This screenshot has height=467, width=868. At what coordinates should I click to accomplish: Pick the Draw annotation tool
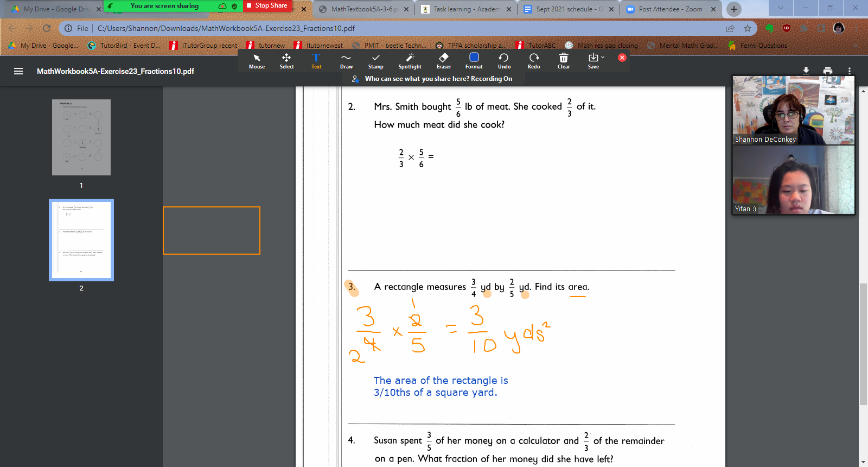(346, 61)
